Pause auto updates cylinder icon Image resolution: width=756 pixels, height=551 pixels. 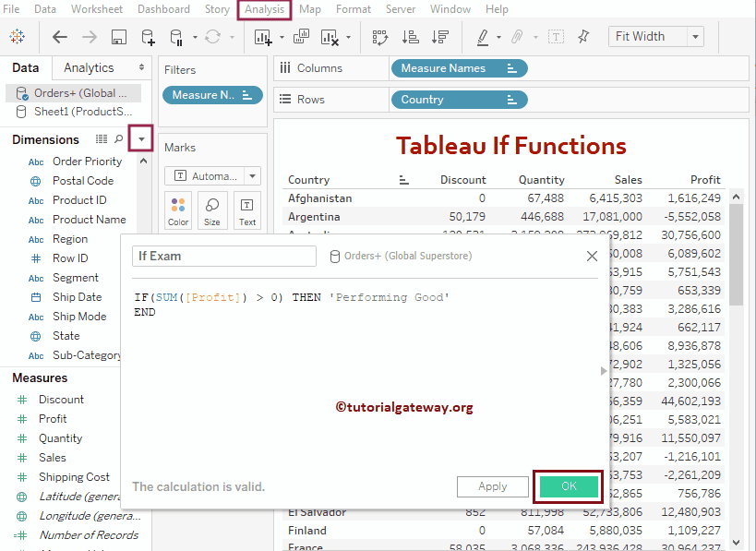click(176, 37)
